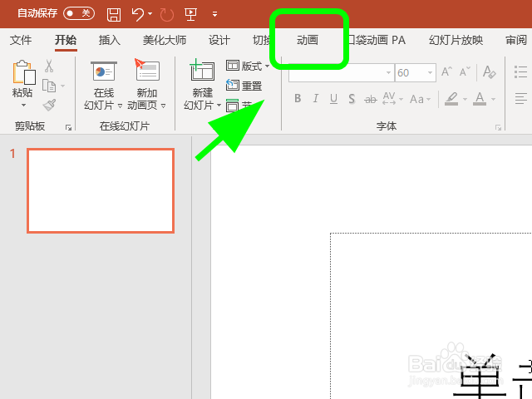This screenshot has width=532, height=399.
Task: Expand the 新加动画页 dropdown arrow
Action: pos(163,106)
